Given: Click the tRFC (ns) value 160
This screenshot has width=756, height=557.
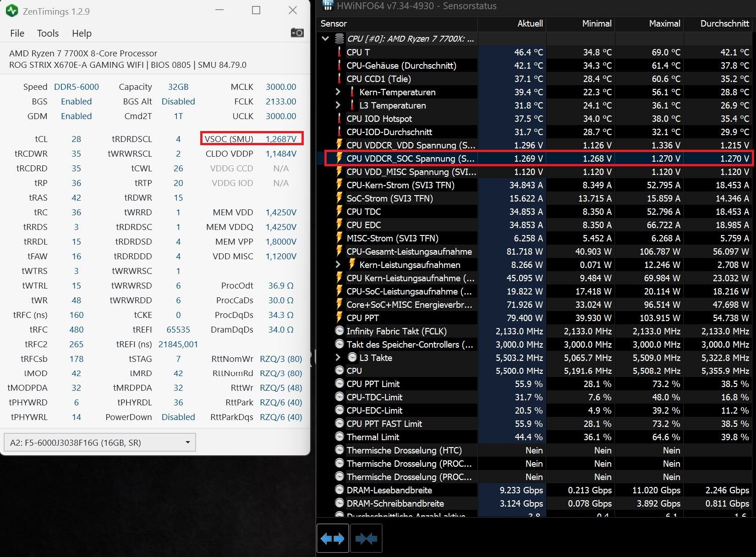Looking at the screenshot, I should click(x=77, y=315).
